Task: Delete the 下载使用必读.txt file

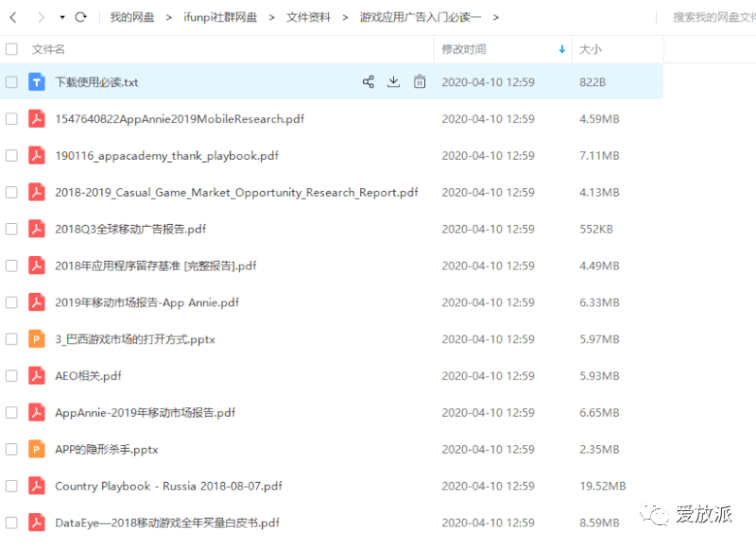Action: tap(420, 81)
